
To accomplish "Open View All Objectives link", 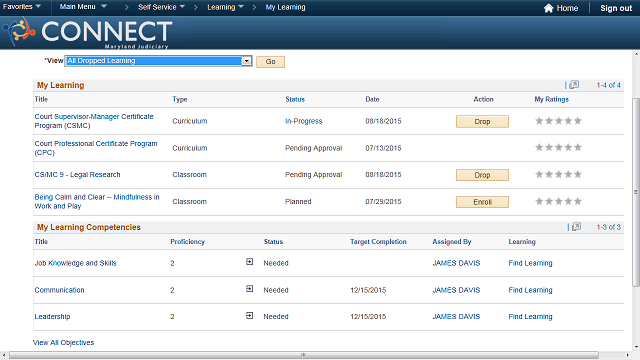I will tap(63, 342).
